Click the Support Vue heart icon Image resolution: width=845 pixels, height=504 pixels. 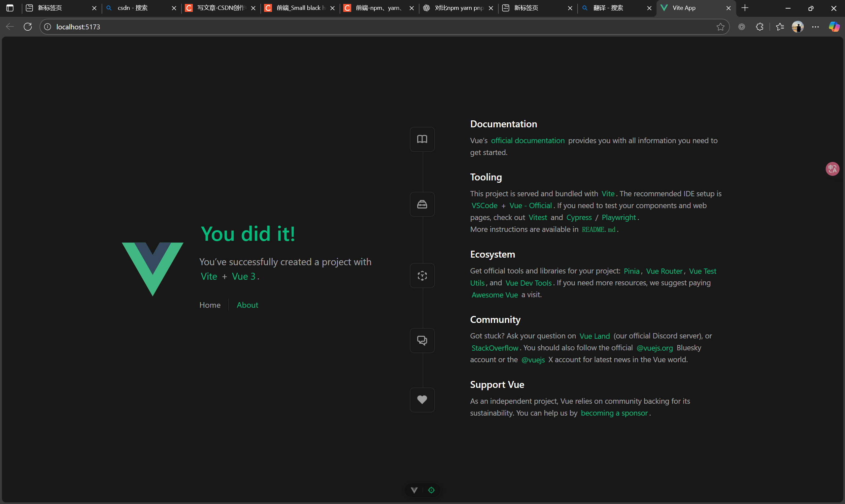coord(422,400)
